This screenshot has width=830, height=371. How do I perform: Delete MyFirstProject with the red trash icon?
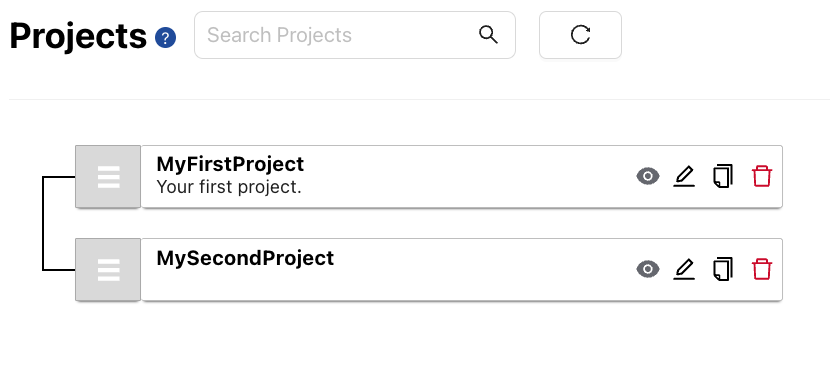pos(762,176)
